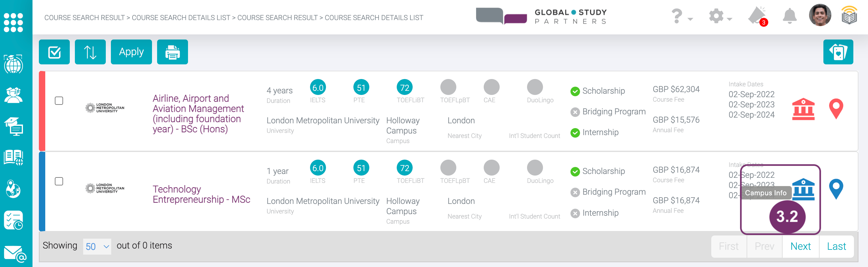Open the notifications bell icon
Image resolution: width=868 pixels, height=267 pixels.
tap(789, 16)
